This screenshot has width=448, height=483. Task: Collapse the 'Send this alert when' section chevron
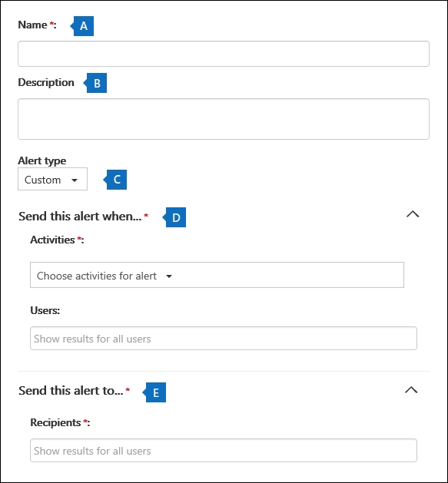point(413,214)
